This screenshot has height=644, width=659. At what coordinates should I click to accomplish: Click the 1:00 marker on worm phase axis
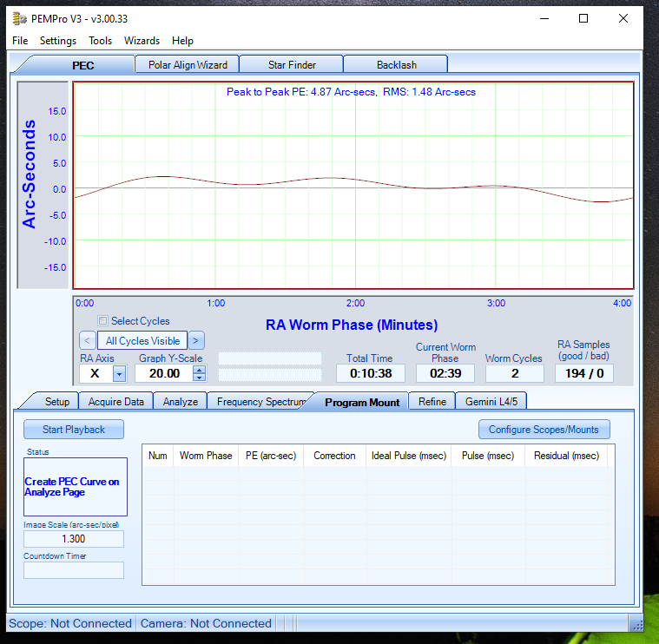pos(215,303)
